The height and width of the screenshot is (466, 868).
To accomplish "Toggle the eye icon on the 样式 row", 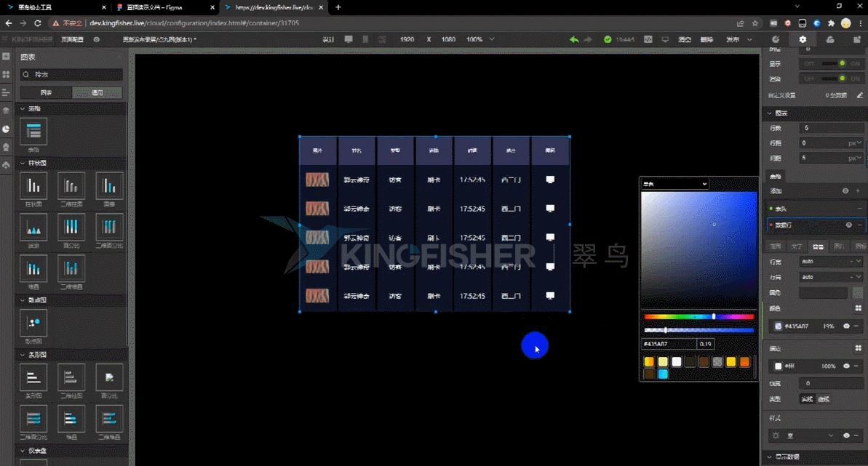I will [846, 435].
